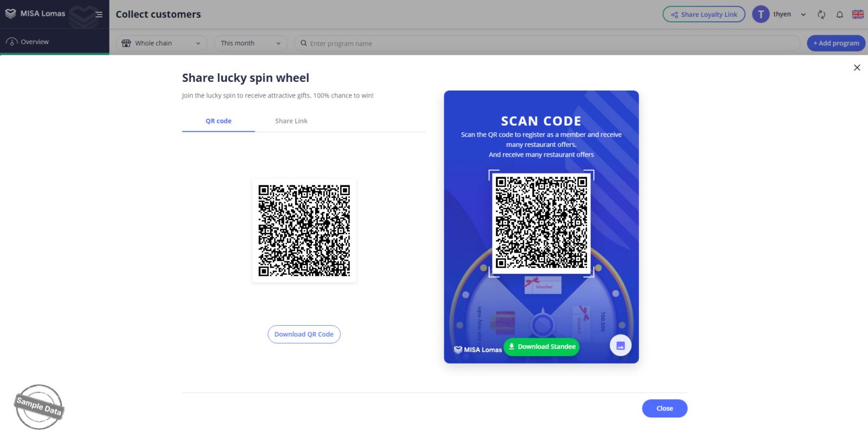Click the green Download Standee button
The height and width of the screenshot is (438, 868).
[x=541, y=347]
